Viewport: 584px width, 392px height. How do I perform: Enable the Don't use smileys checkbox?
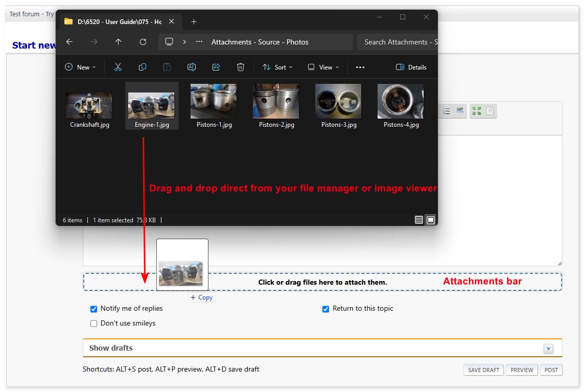coord(94,323)
